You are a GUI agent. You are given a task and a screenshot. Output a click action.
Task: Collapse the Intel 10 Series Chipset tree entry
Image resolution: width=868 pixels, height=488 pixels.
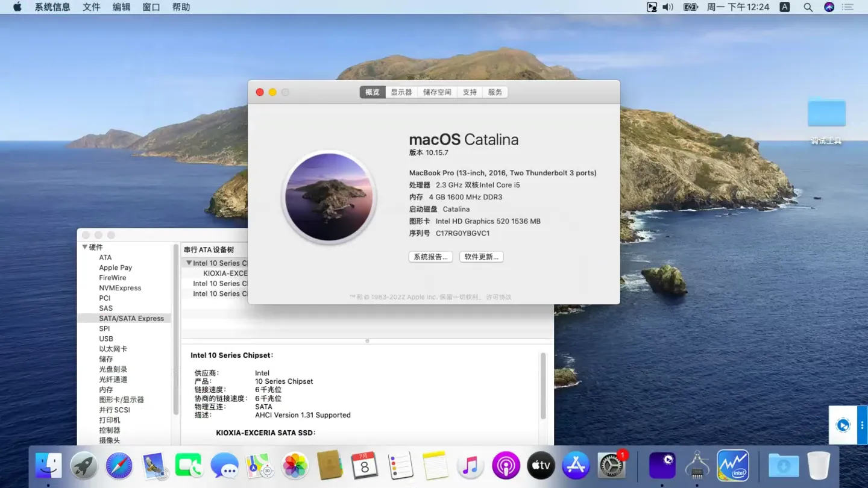point(187,263)
